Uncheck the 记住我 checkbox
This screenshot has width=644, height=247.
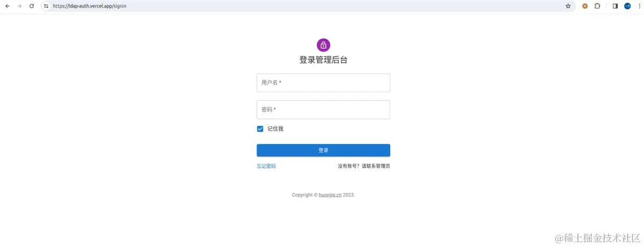coord(260,129)
